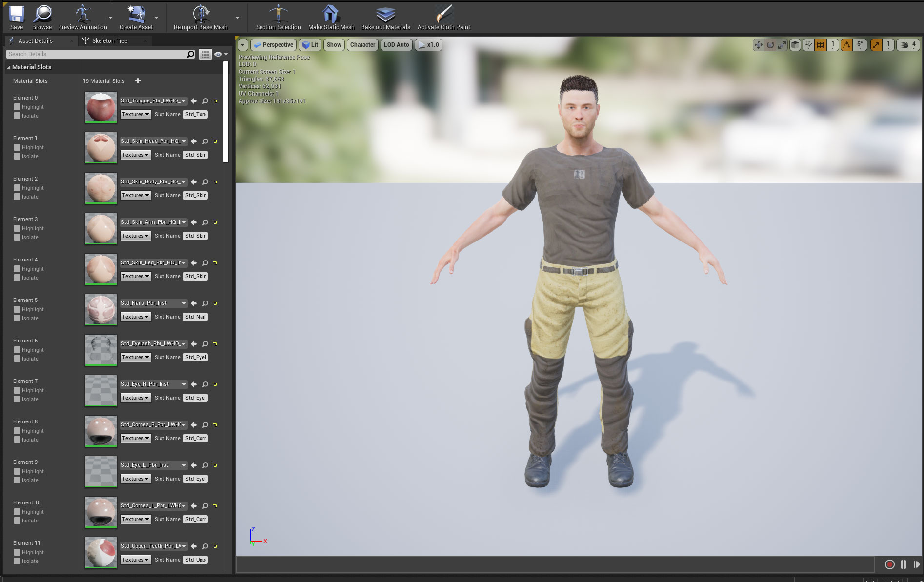This screenshot has height=582, width=924.
Task: Open Std_Tongue_Pbr material dropdown
Action: point(154,101)
